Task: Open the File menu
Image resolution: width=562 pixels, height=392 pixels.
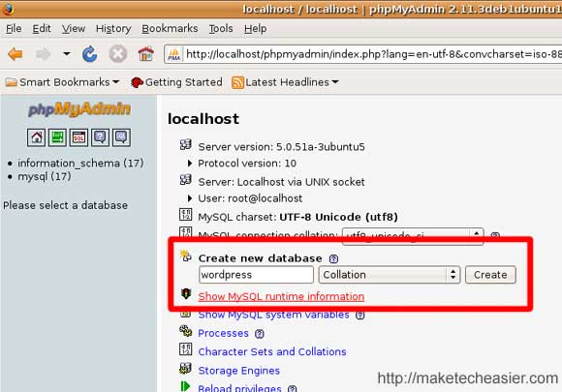Action: click(14, 29)
